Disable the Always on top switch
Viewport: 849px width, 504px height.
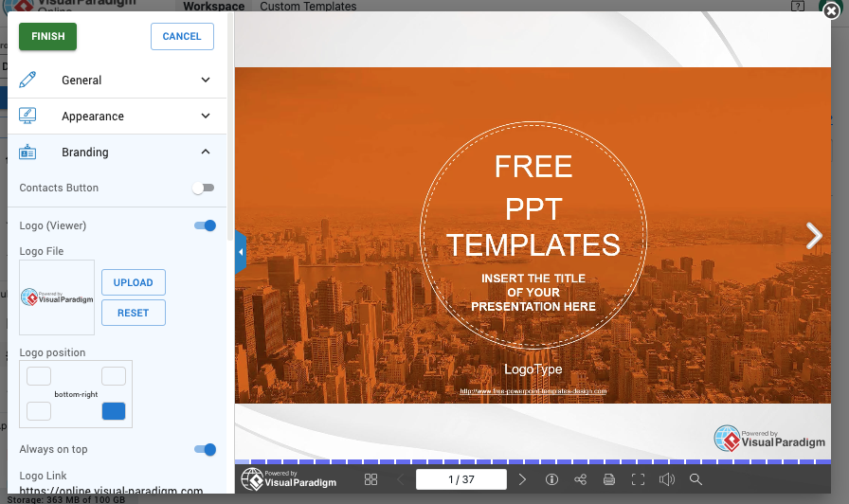[205, 449]
